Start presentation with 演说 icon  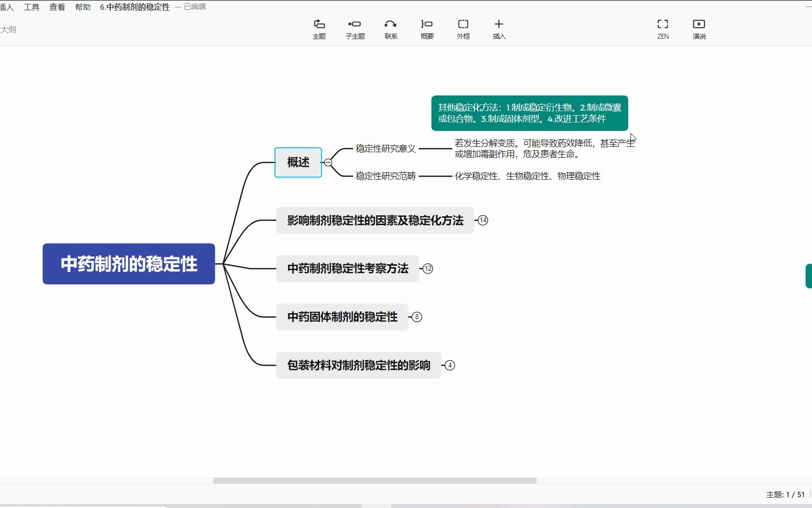coord(699,29)
